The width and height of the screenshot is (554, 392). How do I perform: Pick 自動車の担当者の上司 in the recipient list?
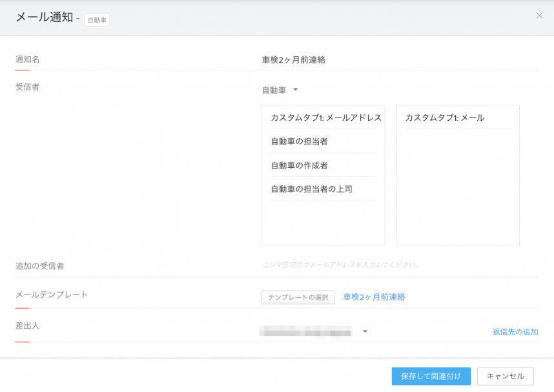[x=312, y=189]
